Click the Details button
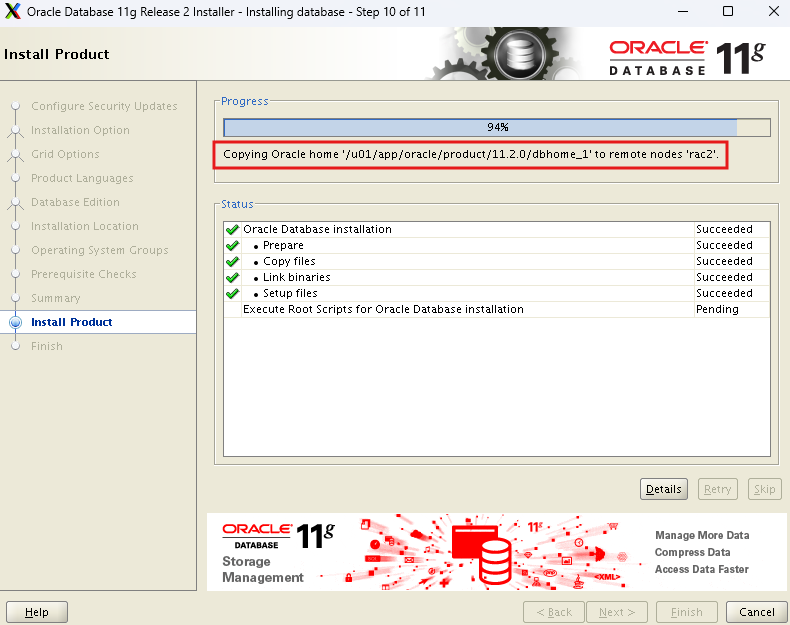The width and height of the screenshot is (790, 625). pyautogui.click(x=664, y=489)
